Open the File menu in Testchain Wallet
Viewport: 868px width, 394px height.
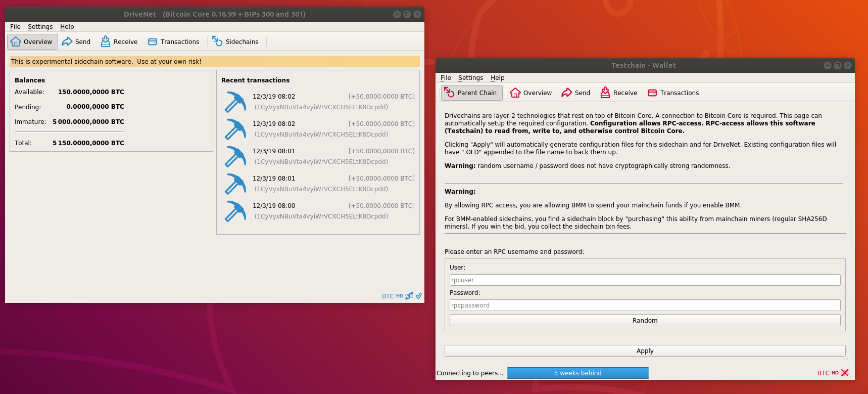pyautogui.click(x=446, y=78)
